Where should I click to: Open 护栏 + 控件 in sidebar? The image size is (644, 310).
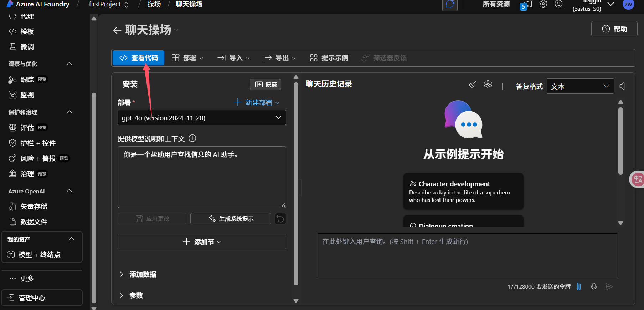click(32, 143)
